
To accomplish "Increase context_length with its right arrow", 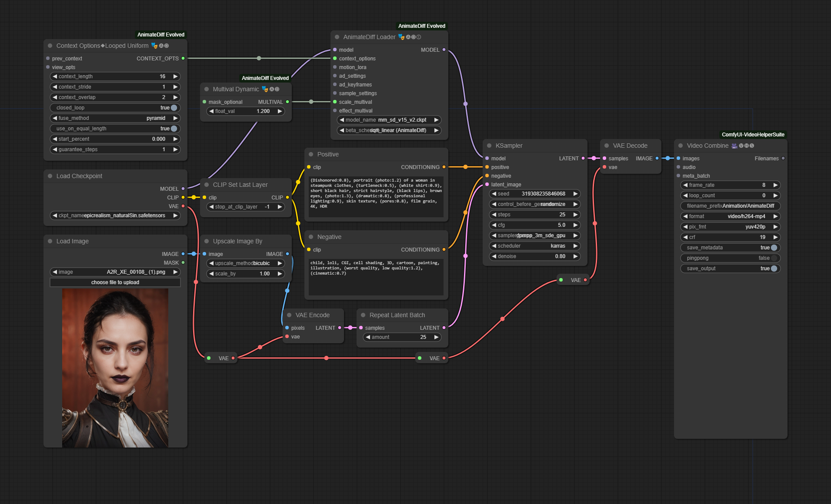I will 175,76.
